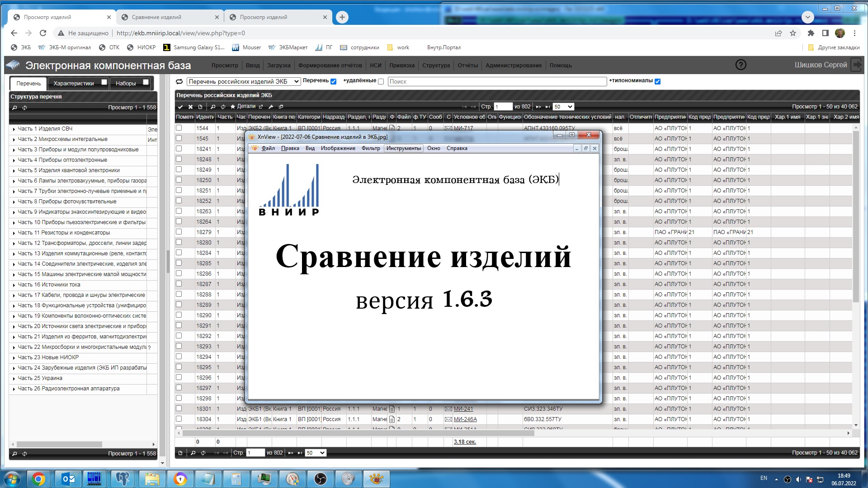
Task: Expand Часть 11 Резисторы и конденсаторы
Action: click(x=14, y=233)
